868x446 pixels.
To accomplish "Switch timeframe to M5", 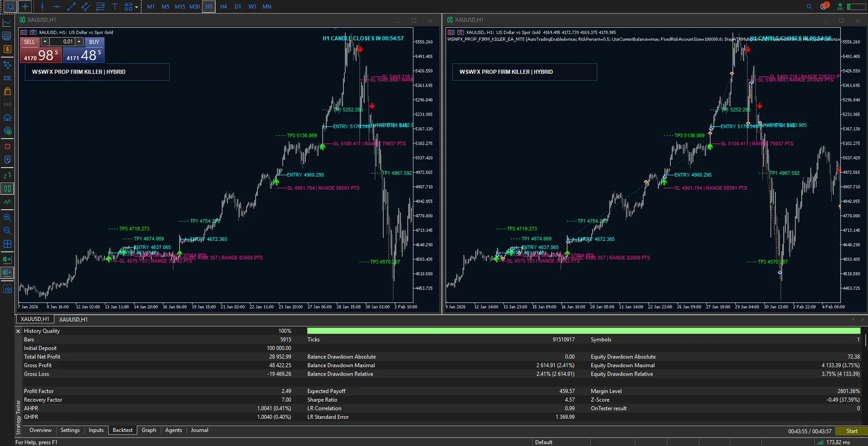I will tap(165, 7).
